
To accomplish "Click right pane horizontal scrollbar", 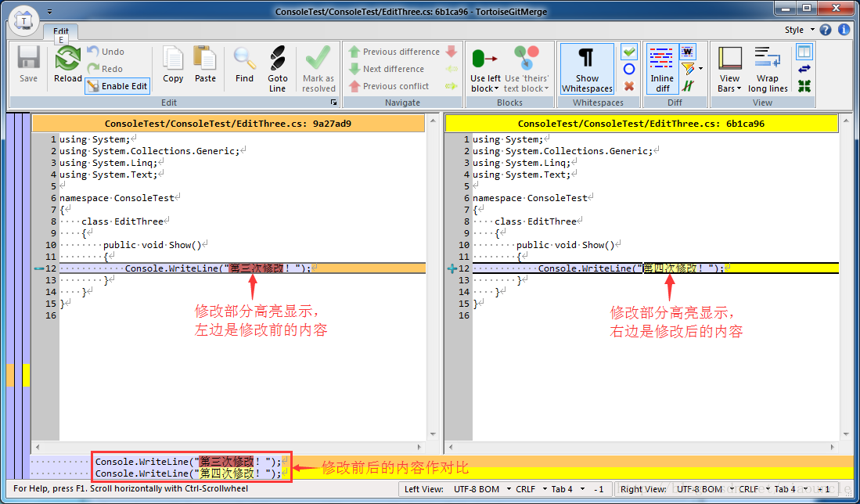I will (x=641, y=447).
